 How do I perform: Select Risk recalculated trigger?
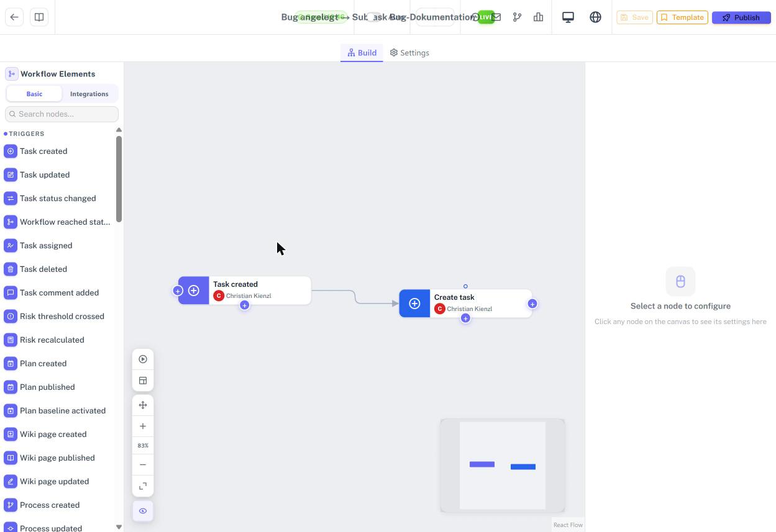tap(57, 340)
